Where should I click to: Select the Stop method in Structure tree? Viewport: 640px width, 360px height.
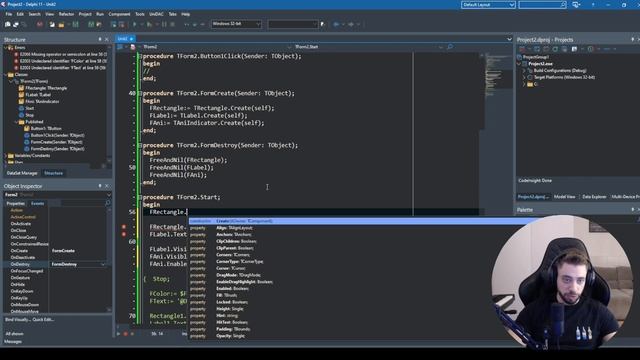29,115
